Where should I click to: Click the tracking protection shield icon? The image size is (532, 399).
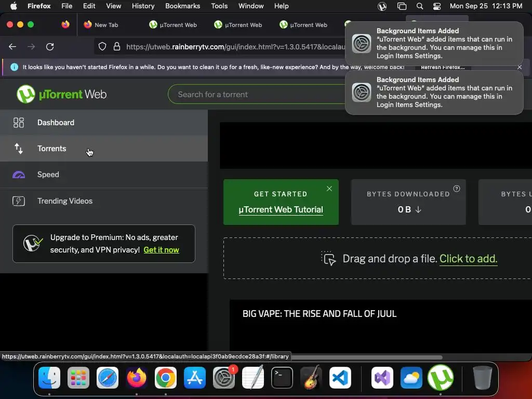tap(102, 46)
